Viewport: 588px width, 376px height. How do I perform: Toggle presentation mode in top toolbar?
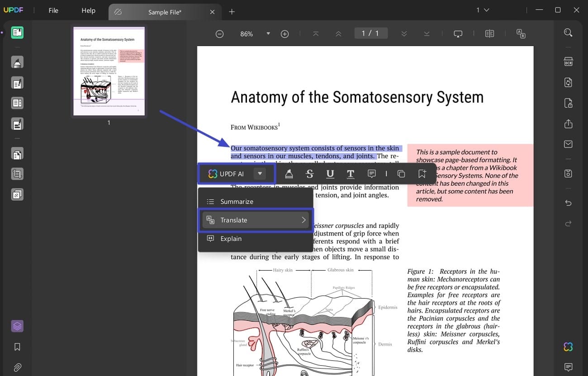(458, 33)
